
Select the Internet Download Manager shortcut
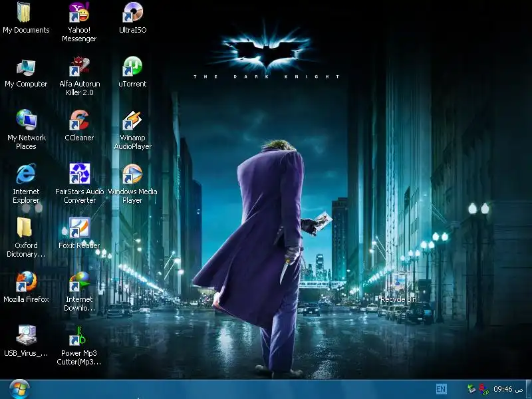click(x=79, y=281)
